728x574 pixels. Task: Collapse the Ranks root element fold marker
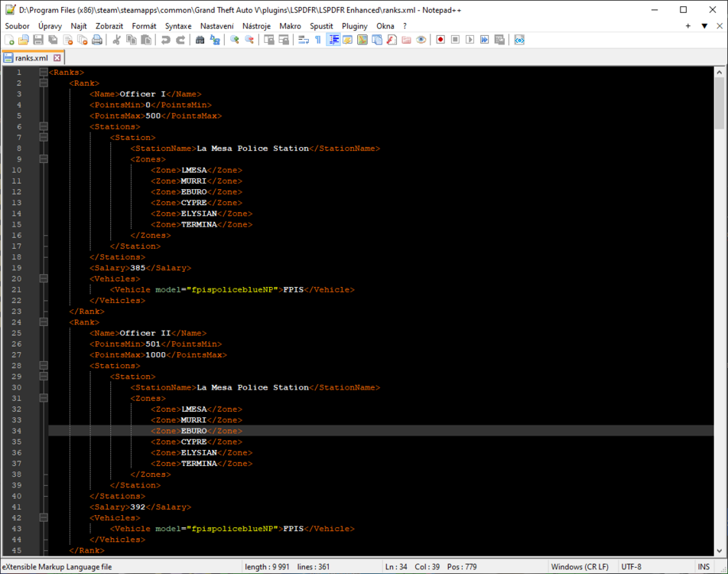43,72
